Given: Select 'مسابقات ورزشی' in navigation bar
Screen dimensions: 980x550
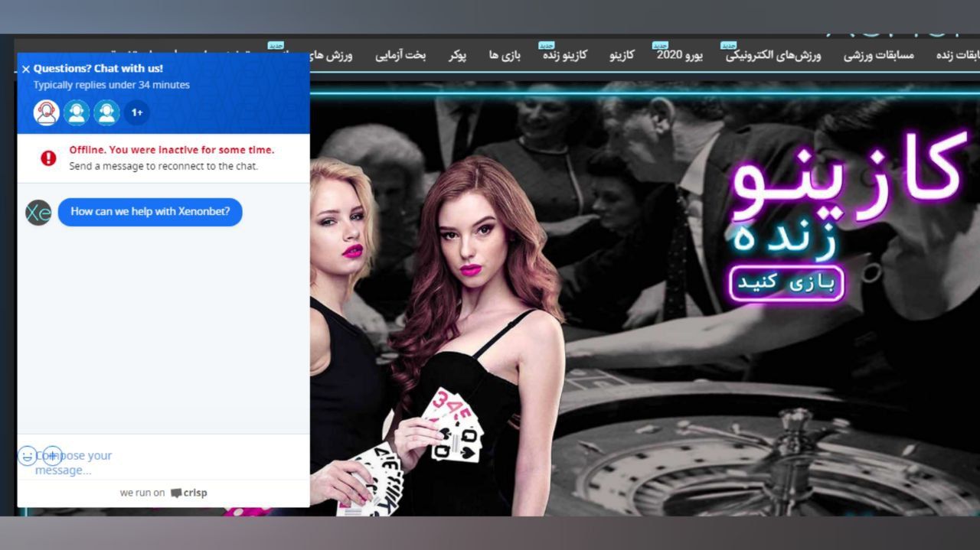Looking at the screenshot, I should click(879, 56).
